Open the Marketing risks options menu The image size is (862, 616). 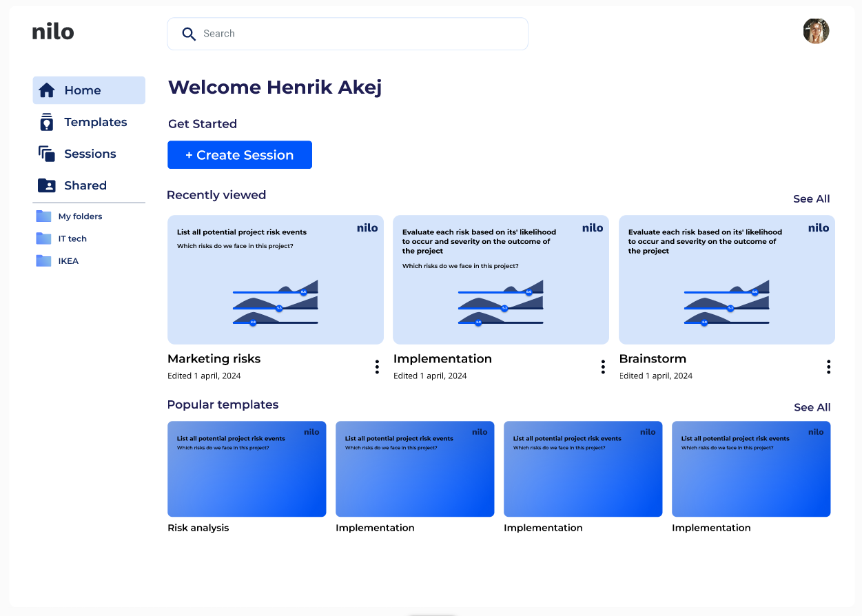[377, 367]
